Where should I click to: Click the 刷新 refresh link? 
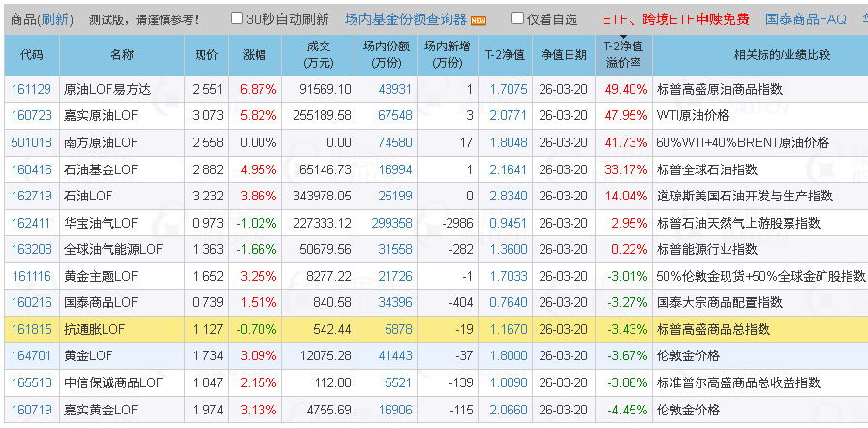click(55, 19)
